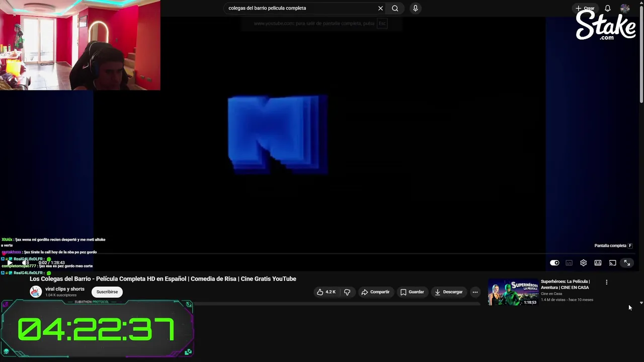Click the Descargar button
Image resolution: width=644 pixels, height=362 pixels.
[x=449, y=292]
